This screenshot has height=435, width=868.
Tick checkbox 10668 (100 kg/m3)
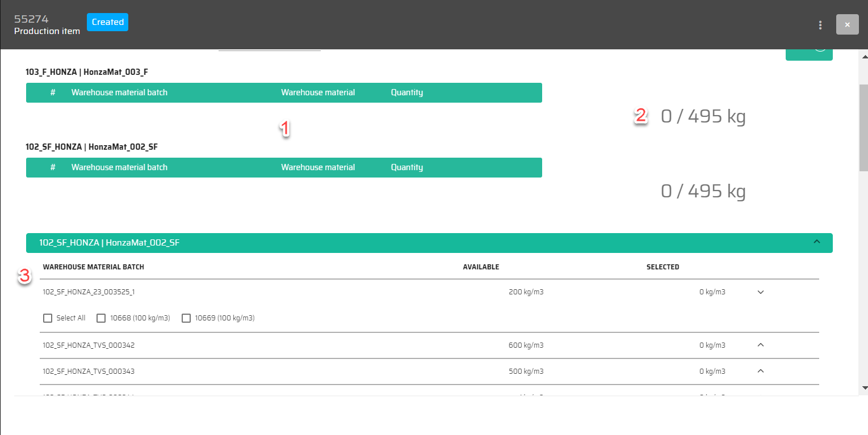click(x=101, y=318)
